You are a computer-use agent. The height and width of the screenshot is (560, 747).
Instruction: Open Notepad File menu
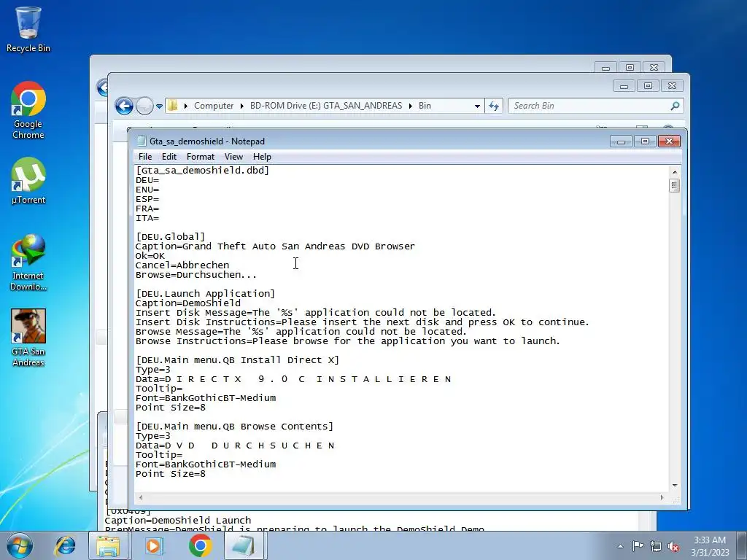(145, 157)
